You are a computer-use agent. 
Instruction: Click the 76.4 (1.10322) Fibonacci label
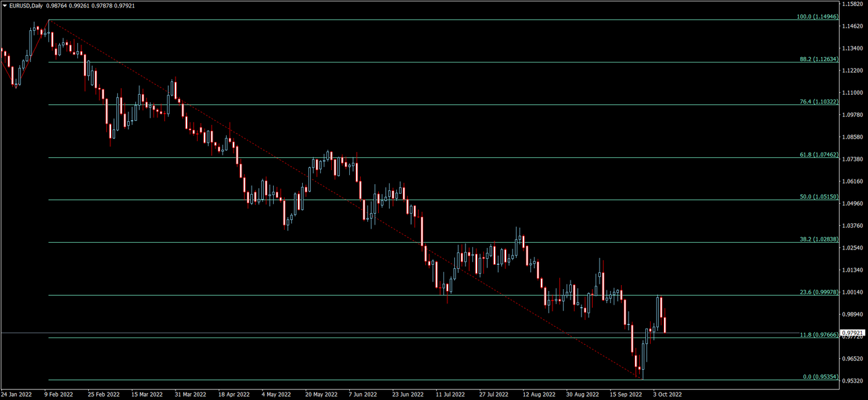click(x=818, y=102)
